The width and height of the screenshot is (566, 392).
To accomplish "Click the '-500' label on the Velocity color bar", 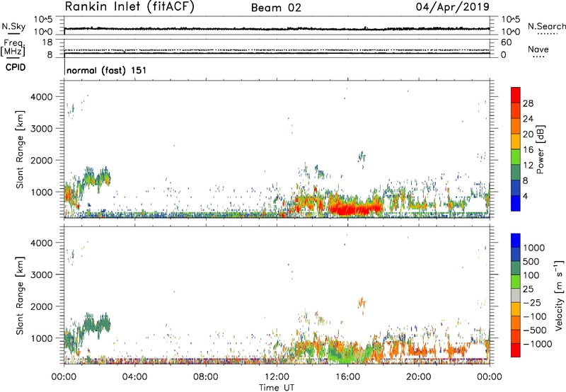I will tap(535, 330).
